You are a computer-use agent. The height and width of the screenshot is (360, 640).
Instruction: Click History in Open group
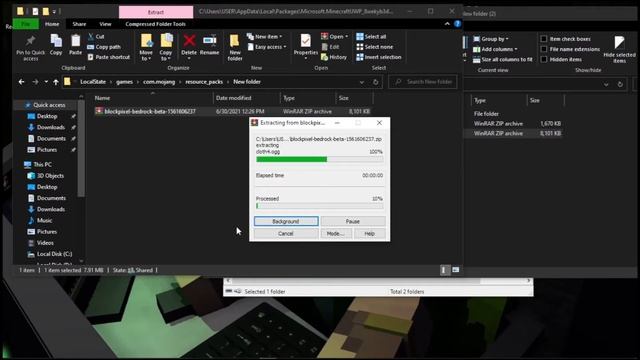coord(334,57)
